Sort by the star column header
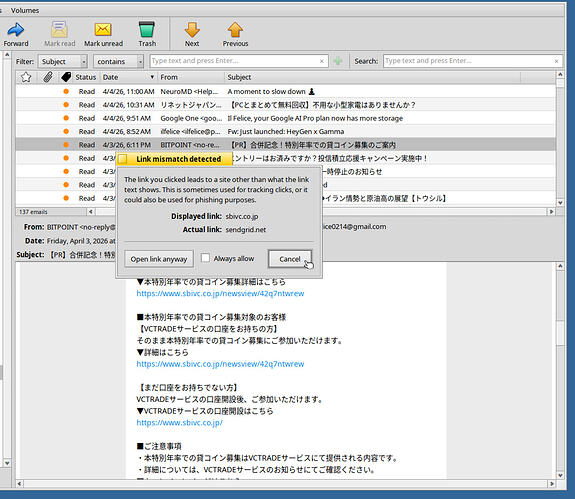This screenshot has width=575, height=499. 26,77
